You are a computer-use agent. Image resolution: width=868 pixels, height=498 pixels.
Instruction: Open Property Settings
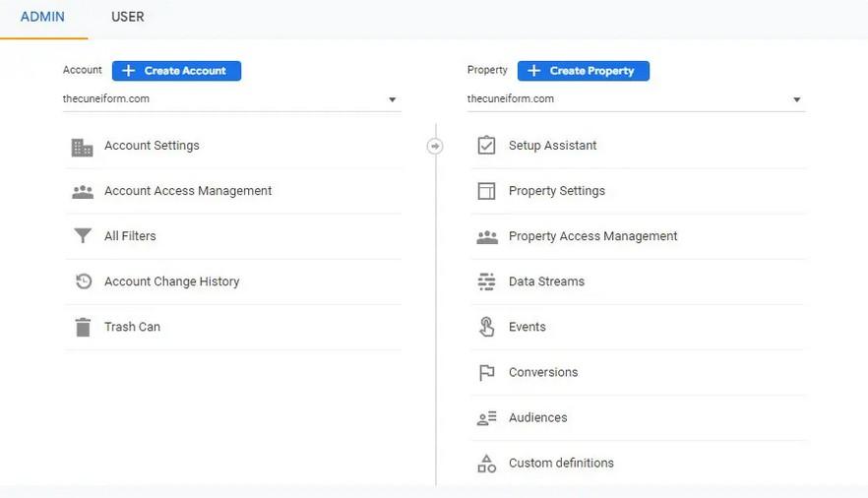click(x=639, y=191)
